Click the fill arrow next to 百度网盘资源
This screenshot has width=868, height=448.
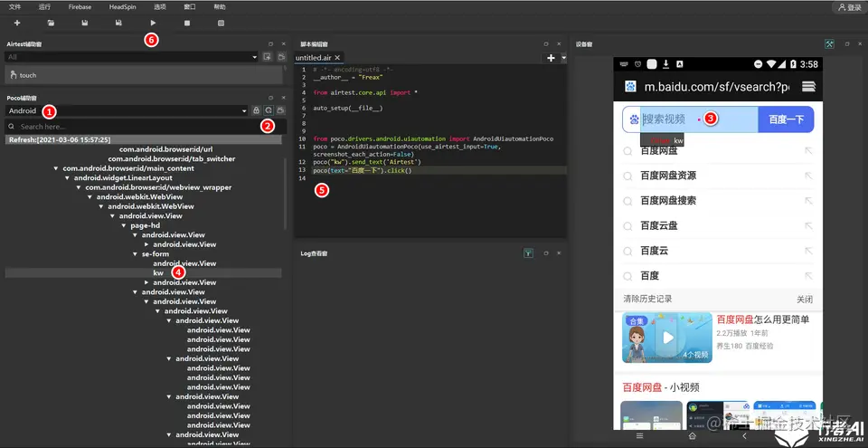(x=808, y=176)
